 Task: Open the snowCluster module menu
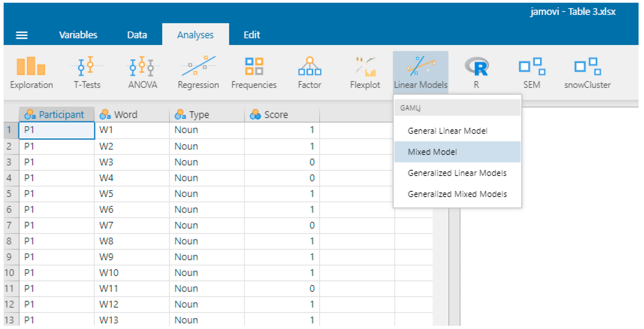point(588,72)
